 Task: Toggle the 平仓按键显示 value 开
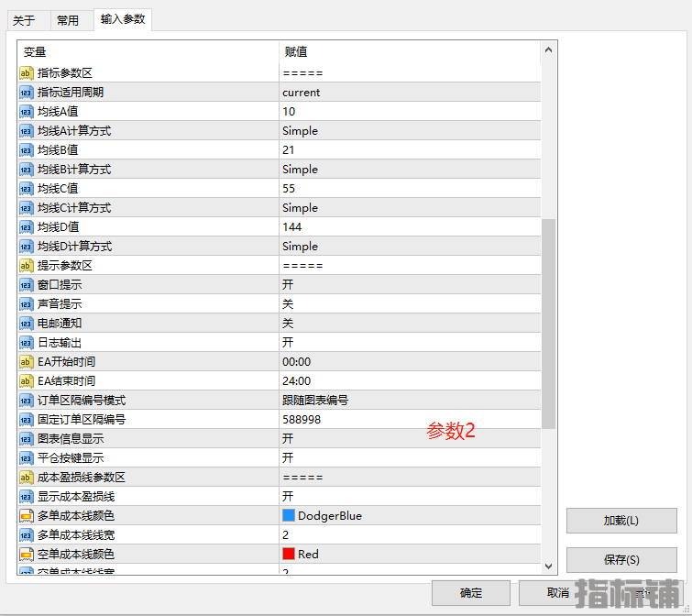coord(410,458)
